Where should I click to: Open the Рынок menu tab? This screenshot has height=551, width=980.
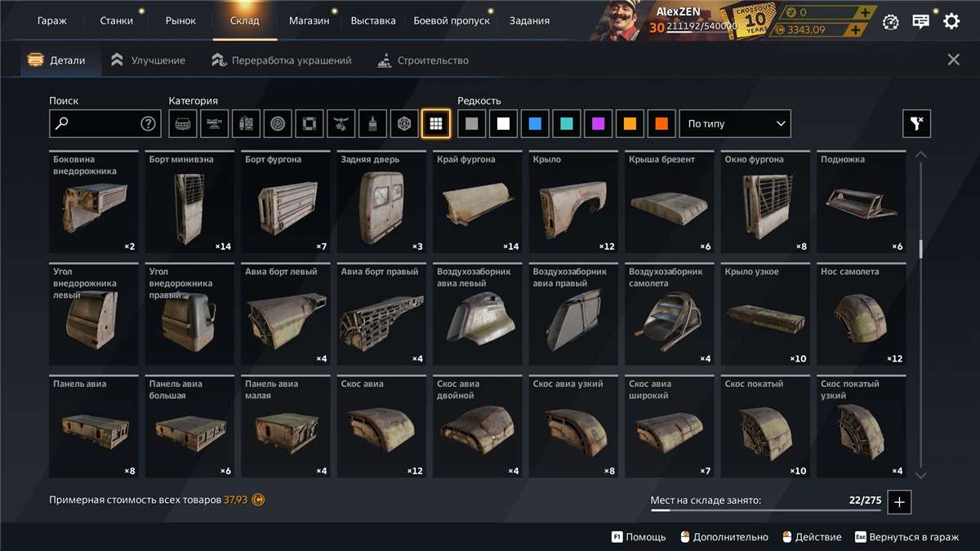pyautogui.click(x=180, y=20)
